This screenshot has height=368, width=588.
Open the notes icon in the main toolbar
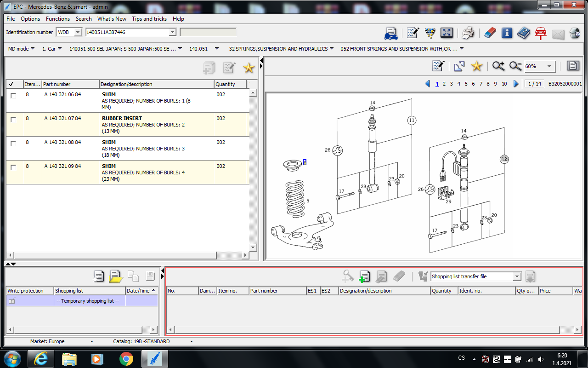pos(413,33)
